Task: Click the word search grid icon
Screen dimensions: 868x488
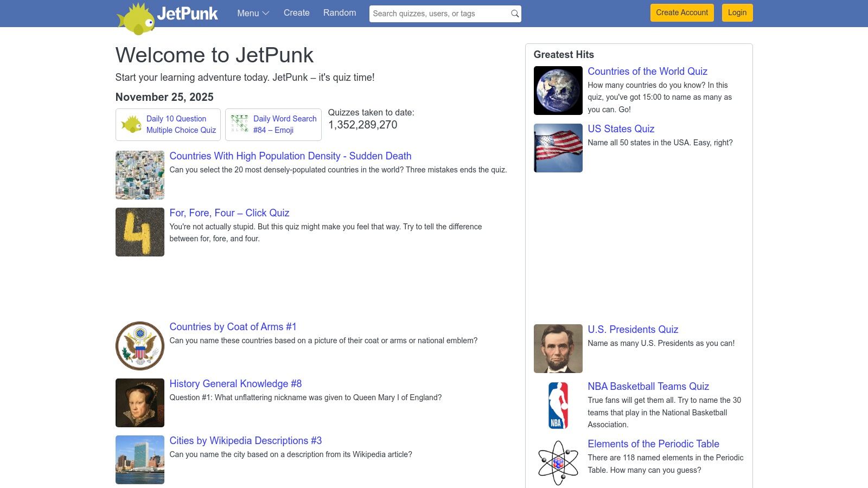Action: (239, 124)
